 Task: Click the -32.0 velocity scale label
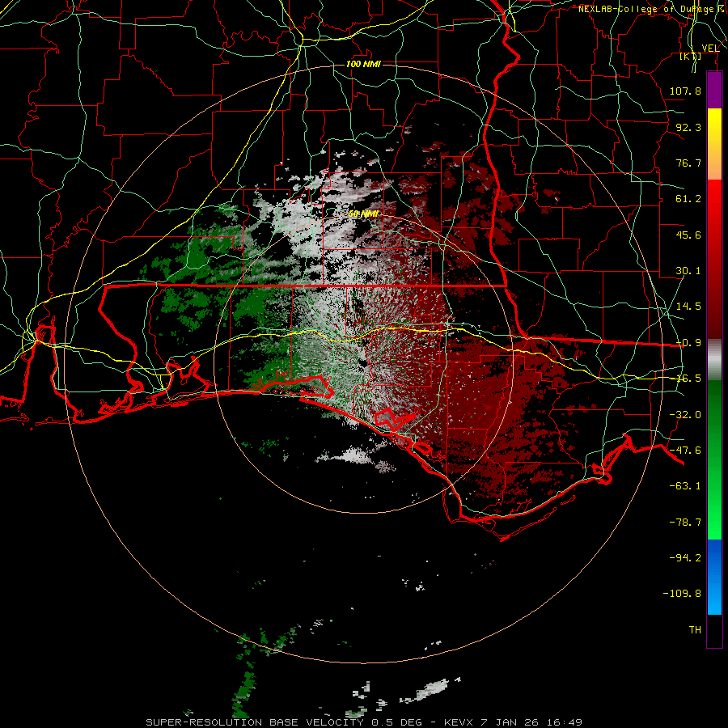[685, 415]
